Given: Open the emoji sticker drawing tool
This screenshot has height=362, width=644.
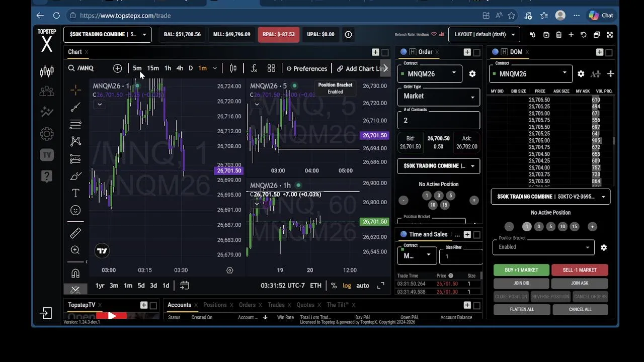Looking at the screenshot, I should pyautogui.click(x=75, y=210).
